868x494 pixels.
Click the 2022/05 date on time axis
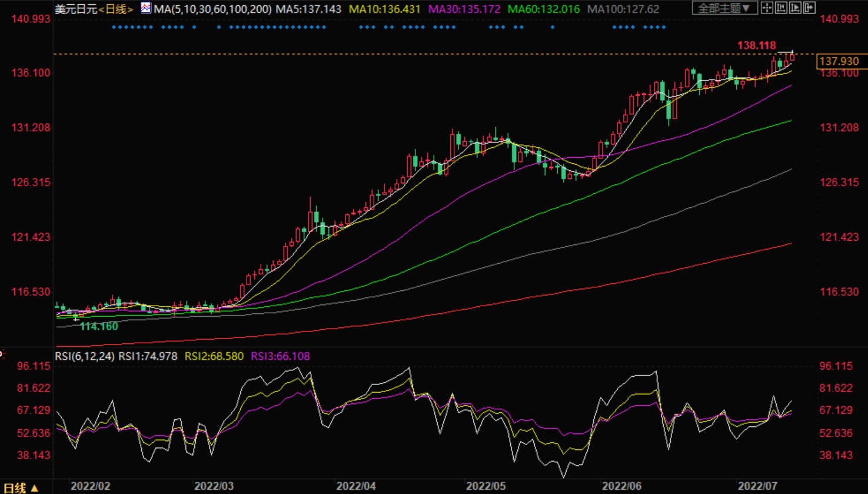[486, 486]
